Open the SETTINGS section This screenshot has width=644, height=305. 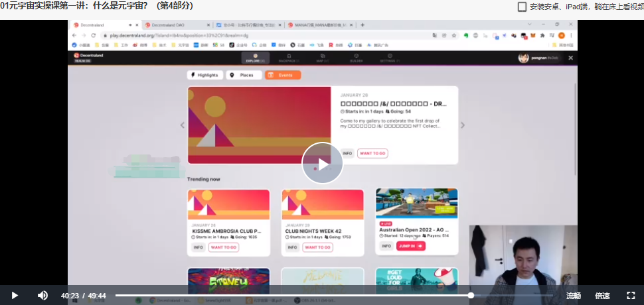(x=390, y=58)
